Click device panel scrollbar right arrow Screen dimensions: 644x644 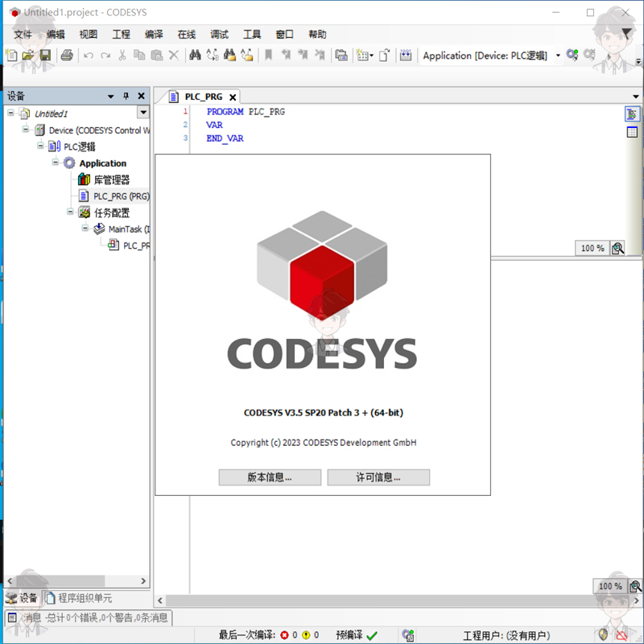(x=143, y=580)
